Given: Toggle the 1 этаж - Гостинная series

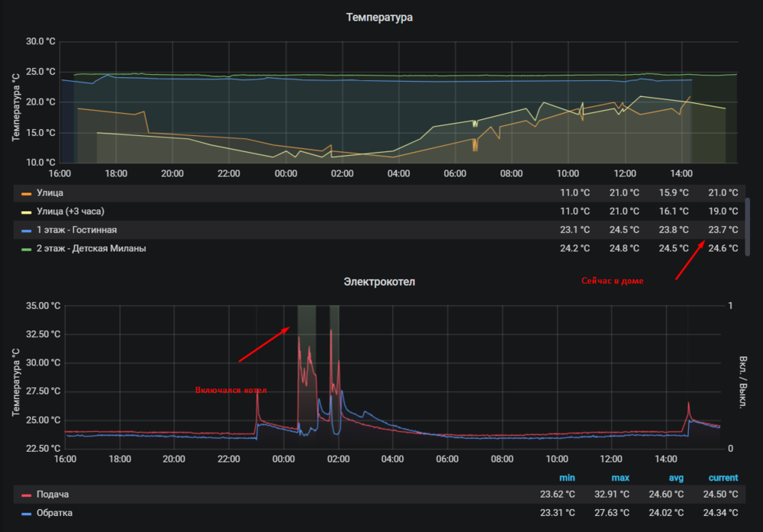Looking at the screenshot, I should coord(76,230).
